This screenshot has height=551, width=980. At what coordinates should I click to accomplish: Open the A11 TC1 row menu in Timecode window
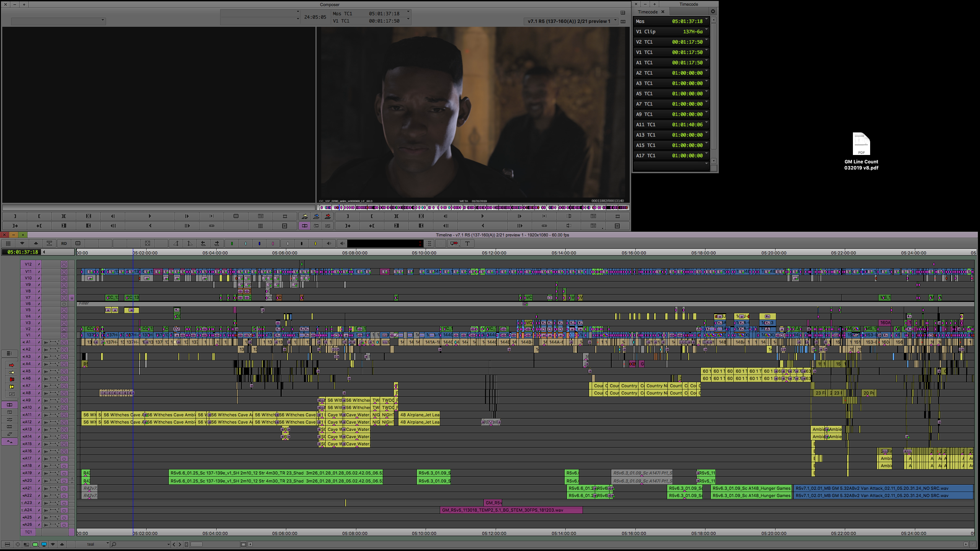[706, 123]
